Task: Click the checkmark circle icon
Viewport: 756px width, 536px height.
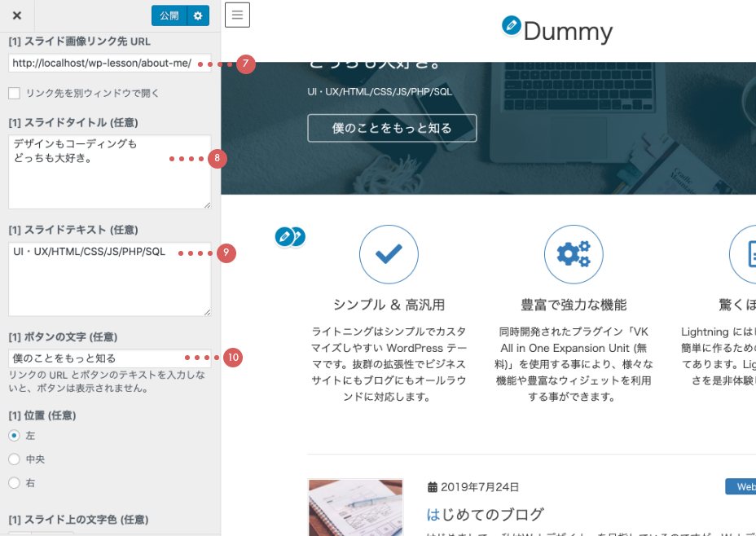Action: [389, 254]
